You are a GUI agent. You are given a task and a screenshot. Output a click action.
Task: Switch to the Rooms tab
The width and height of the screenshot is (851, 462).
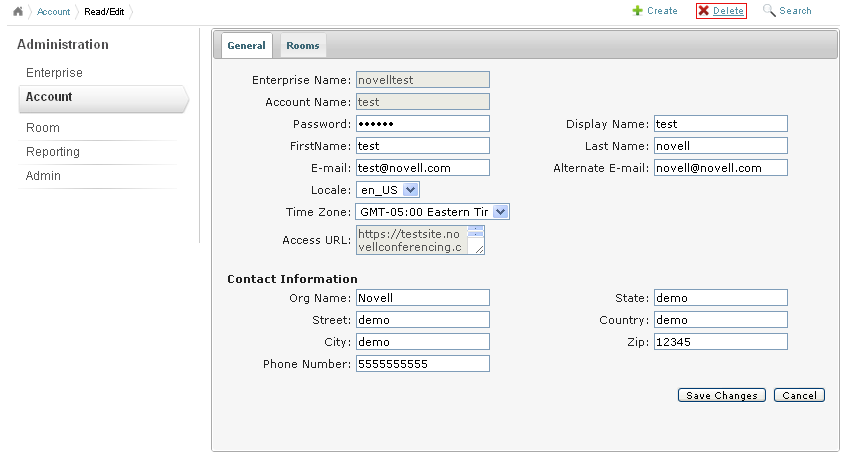tap(302, 45)
